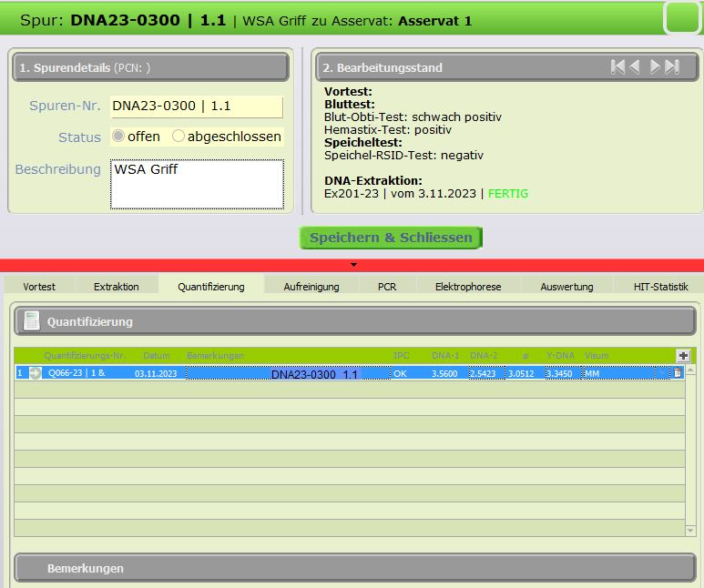Add a new quantification row with plus icon
The width and height of the screenshot is (704, 588).
point(683,356)
